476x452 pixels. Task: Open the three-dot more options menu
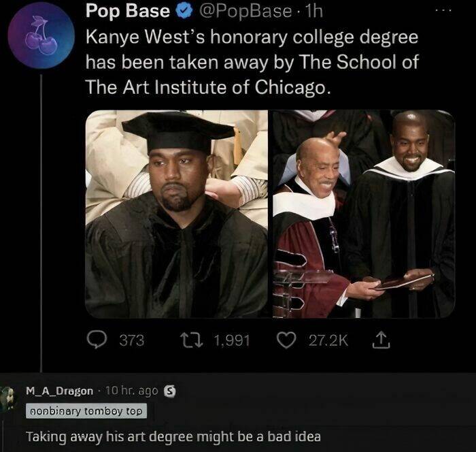[444, 12]
